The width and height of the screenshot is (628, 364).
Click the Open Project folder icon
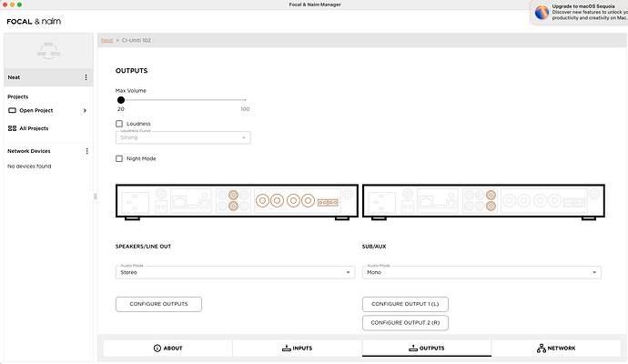coord(12,110)
